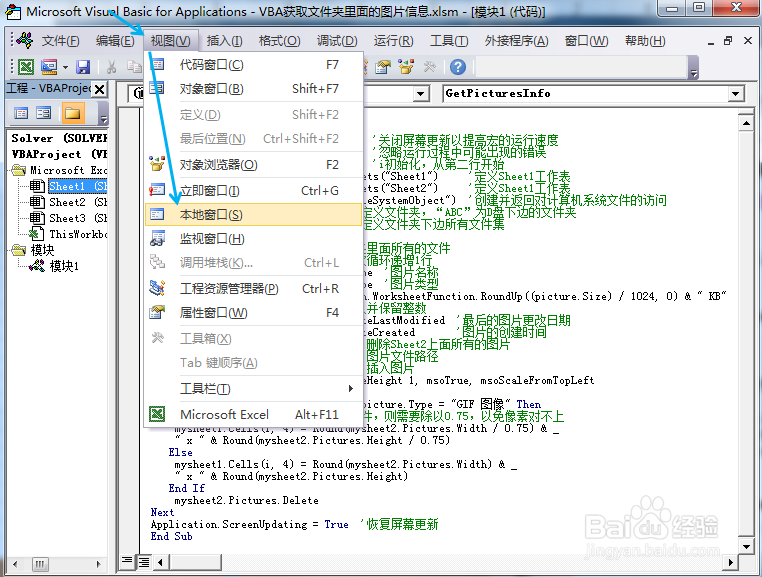Open the object list dropdown arrow
Viewport: 762px width, 577px height.
pos(421,93)
